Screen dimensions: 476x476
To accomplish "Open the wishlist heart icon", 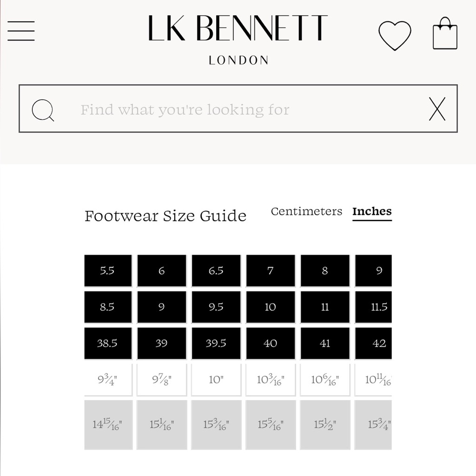I will (x=395, y=35).
